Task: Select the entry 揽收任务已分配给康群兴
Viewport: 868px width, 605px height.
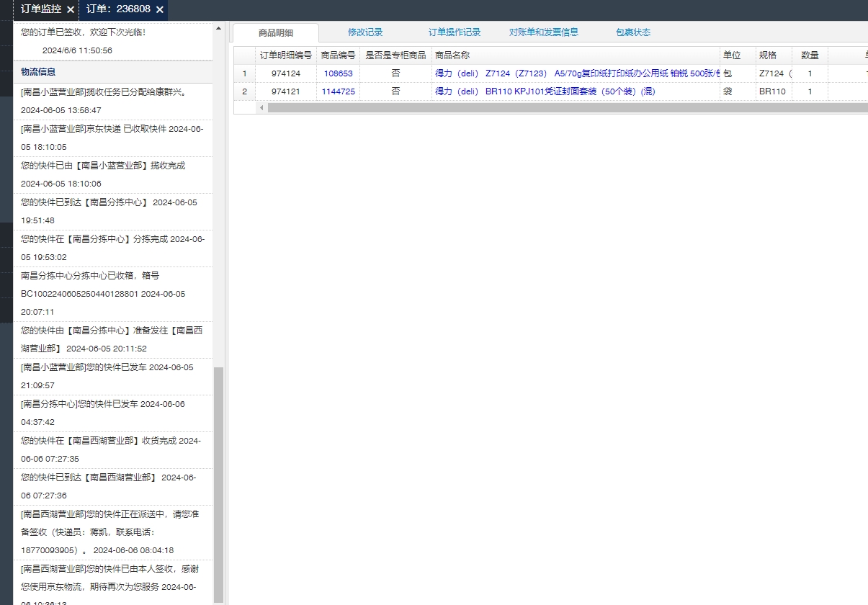Action: (x=113, y=102)
